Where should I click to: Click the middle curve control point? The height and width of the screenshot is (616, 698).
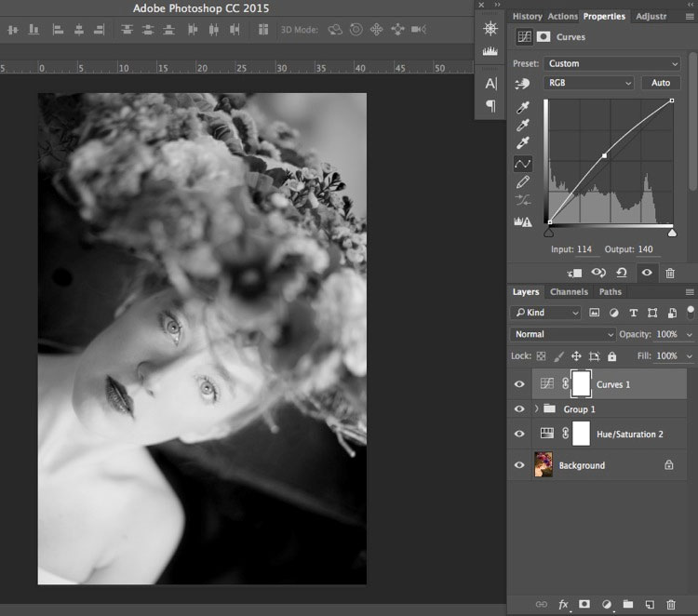[x=604, y=155]
